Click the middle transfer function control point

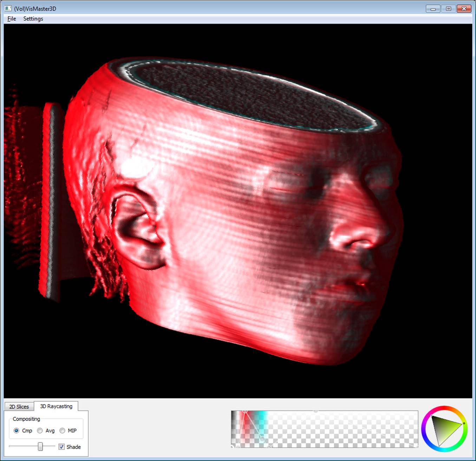[262, 439]
